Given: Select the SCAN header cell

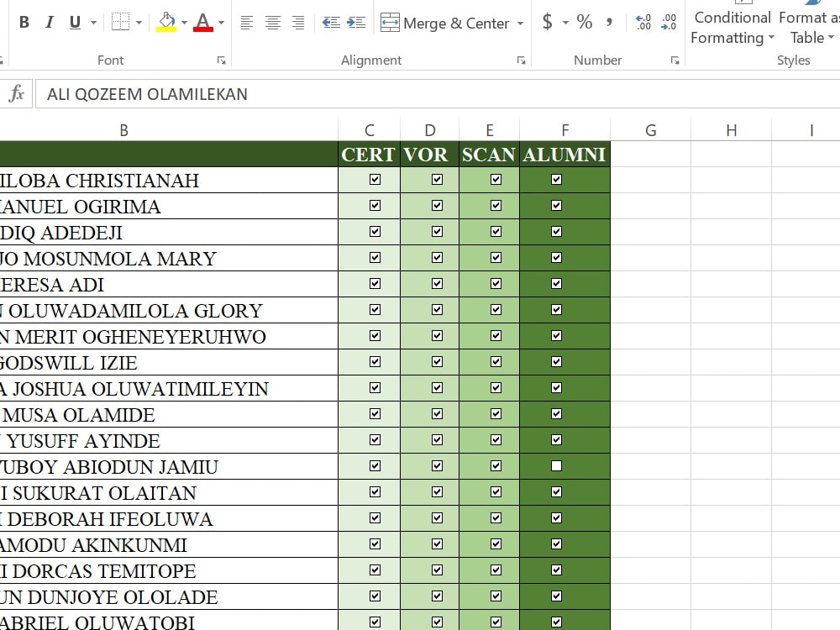Looking at the screenshot, I should point(489,155).
